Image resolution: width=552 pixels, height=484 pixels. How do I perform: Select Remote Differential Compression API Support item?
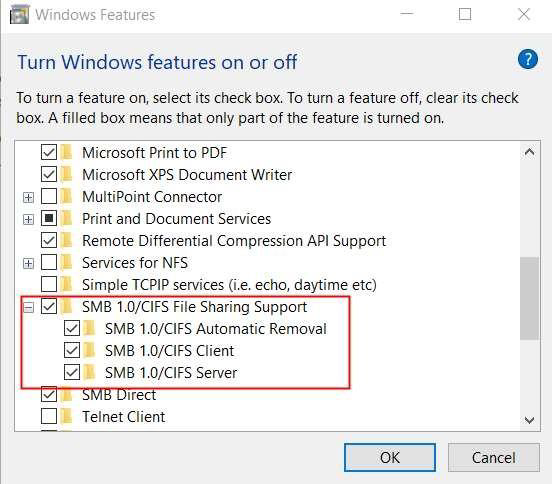[234, 241]
